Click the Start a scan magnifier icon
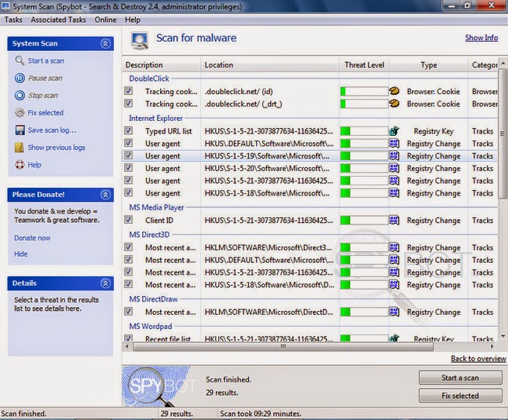Image resolution: width=508 pixels, height=420 pixels. pyautogui.click(x=20, y=60)
